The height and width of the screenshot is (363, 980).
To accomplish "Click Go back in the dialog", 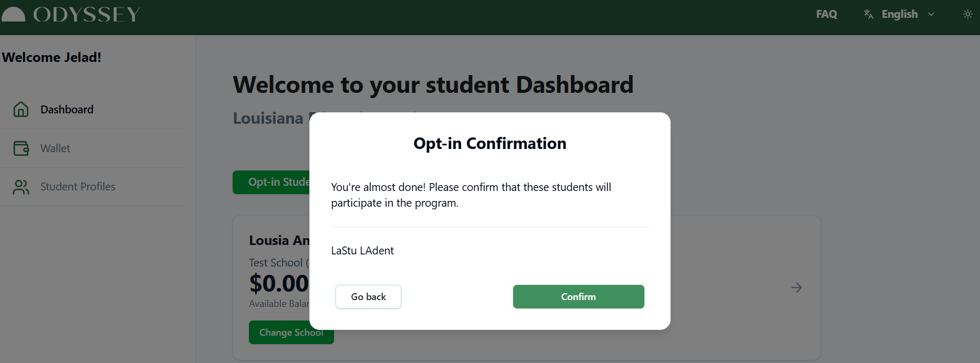I will tap(368, 297).
